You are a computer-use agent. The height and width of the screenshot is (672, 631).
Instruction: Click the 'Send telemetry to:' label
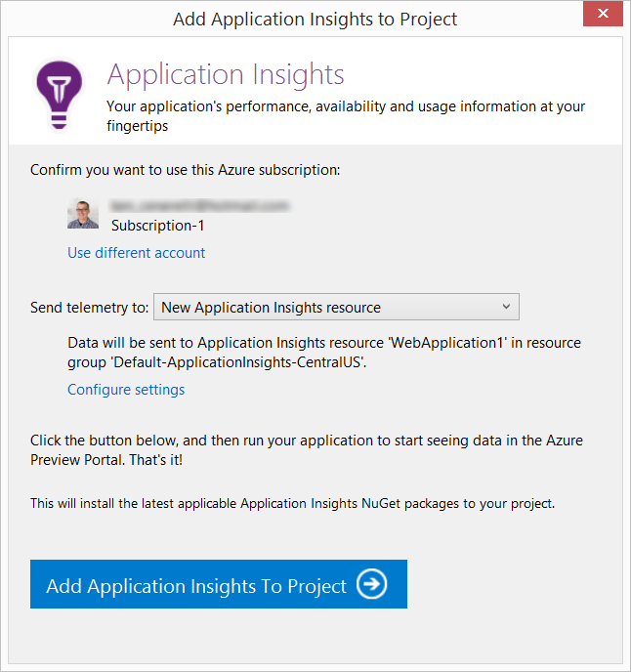(89, 308)
